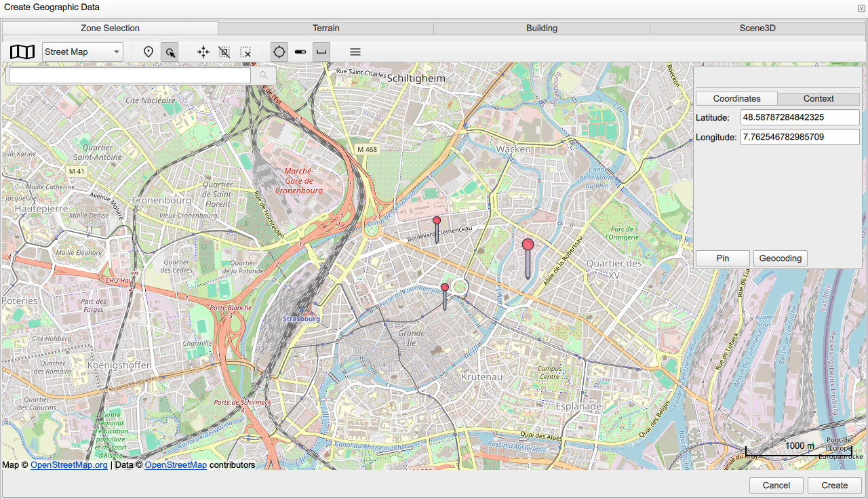Viewport: 868px width, 499px height.
Task: Activate the cursor selection tool
Action: coord(170,52)
